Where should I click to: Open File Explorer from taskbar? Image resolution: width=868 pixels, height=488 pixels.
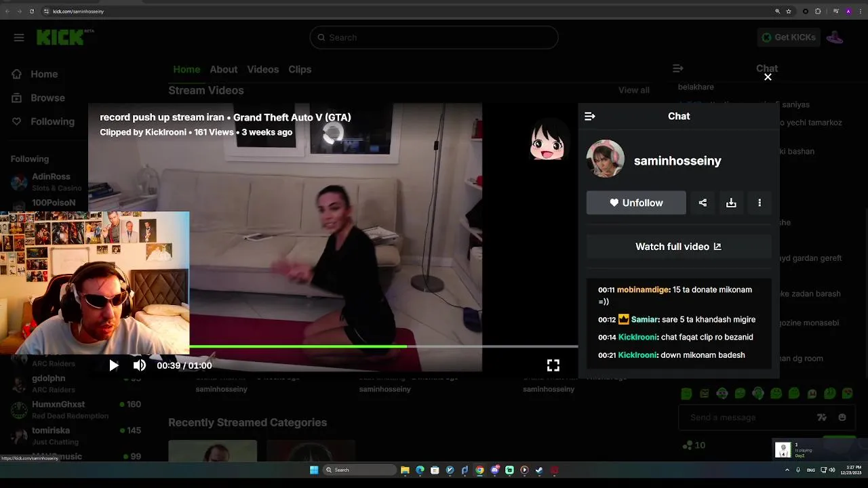(405, 470)
